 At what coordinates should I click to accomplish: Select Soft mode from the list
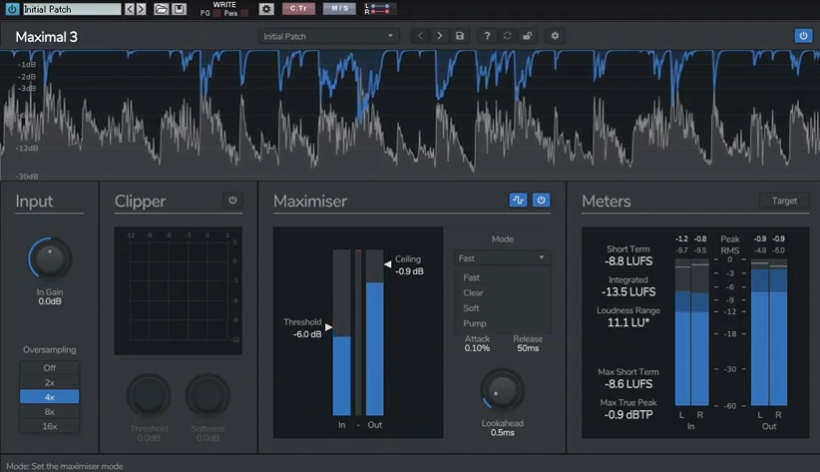click(471, 308)
